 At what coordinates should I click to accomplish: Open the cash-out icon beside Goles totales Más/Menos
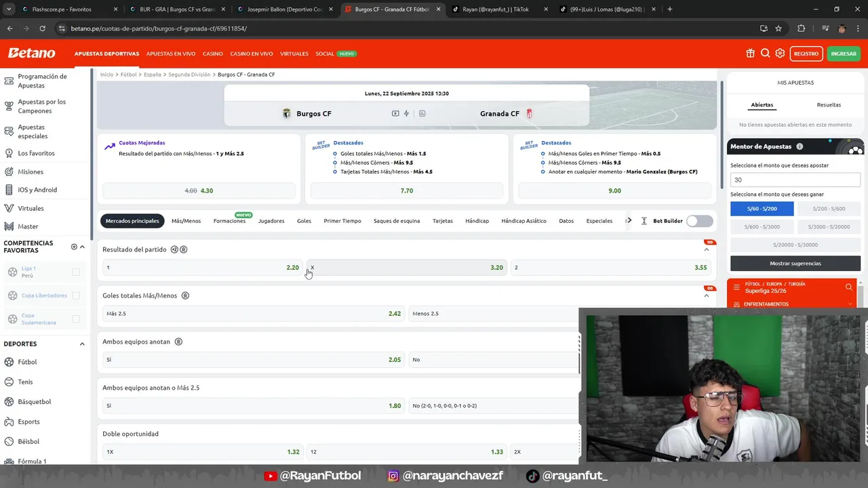point(185,296)
